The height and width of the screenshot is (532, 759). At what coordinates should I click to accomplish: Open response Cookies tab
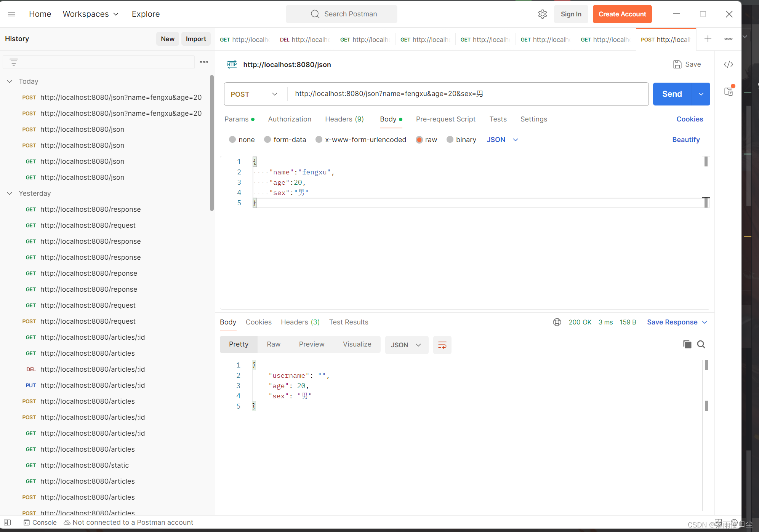pos(259,322)
